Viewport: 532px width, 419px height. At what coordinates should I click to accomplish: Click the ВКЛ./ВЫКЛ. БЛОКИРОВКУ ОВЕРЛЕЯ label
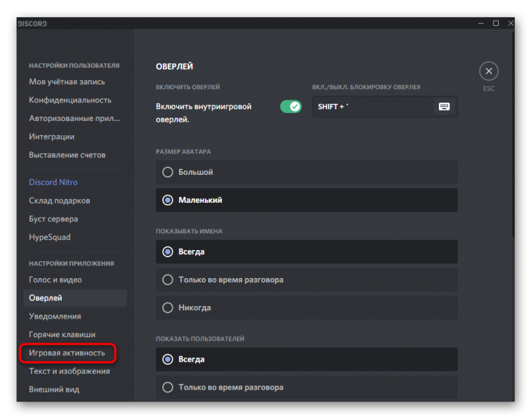pos(366,87)
